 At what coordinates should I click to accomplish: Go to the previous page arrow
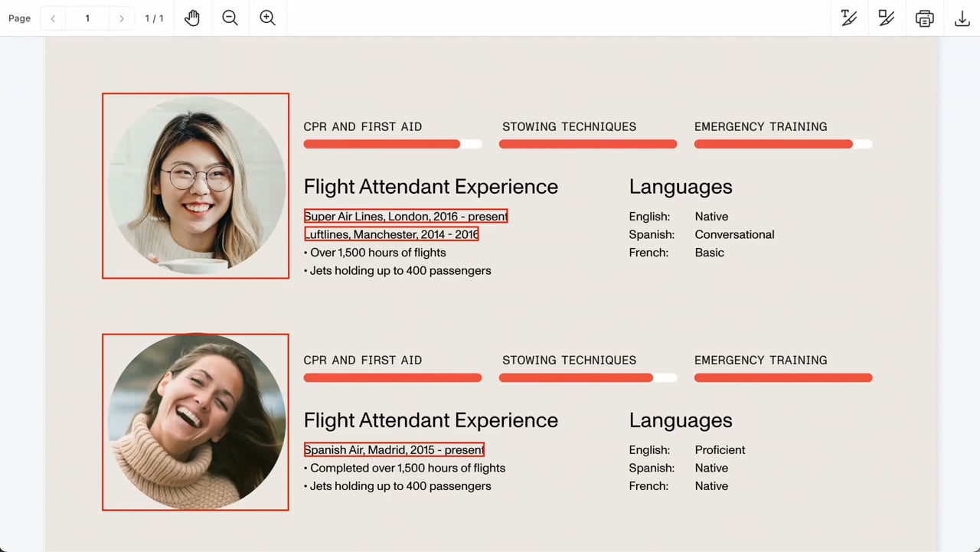53,18
